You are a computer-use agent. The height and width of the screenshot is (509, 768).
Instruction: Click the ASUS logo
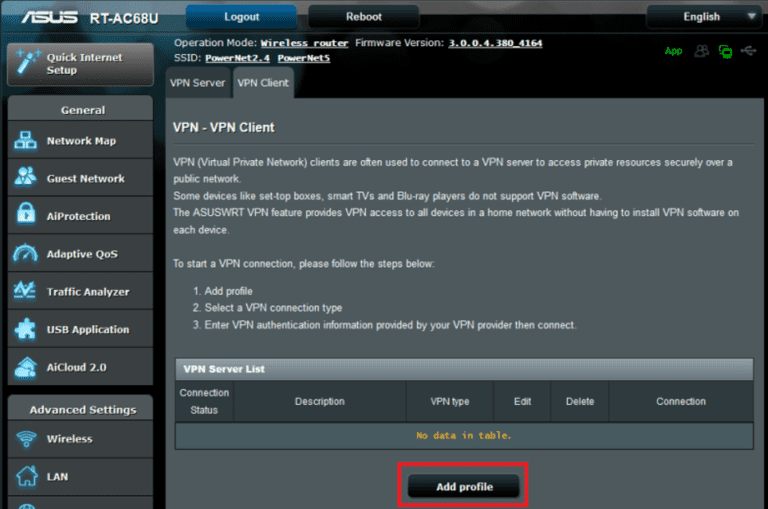[x=49, y=18]
